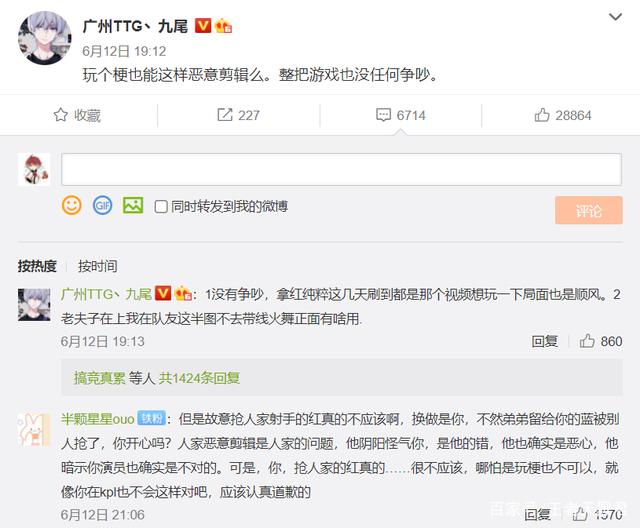This screenshot has width=640, height=528.
Task: Open 广州TTG、九尾 post author avatar
Action: tap(45, 39)
